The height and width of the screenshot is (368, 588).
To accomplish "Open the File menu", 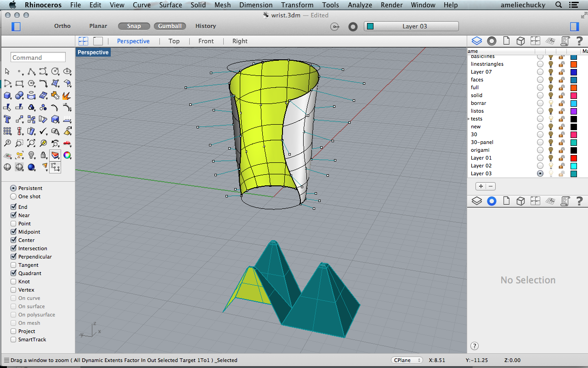I will coord(75,5).
